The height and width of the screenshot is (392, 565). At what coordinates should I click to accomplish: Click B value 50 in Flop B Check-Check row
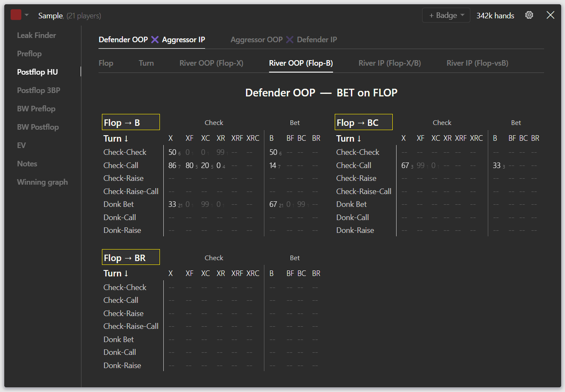[273, 152]
